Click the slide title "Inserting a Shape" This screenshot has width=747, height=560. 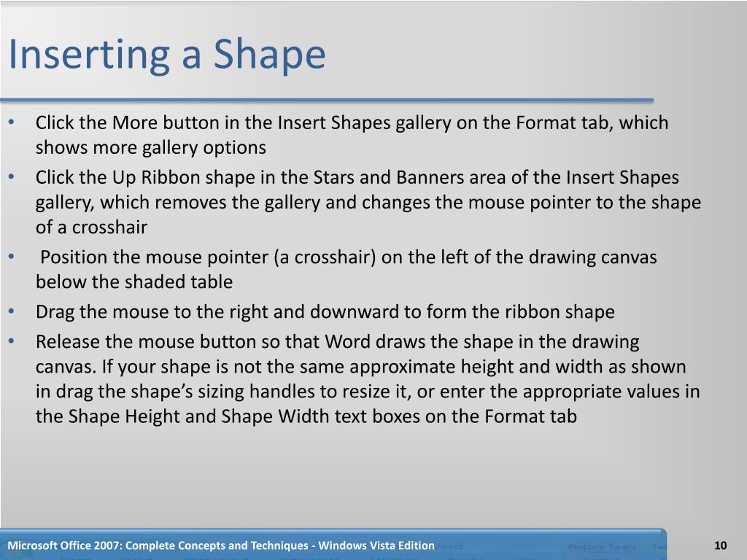point(167,55)
